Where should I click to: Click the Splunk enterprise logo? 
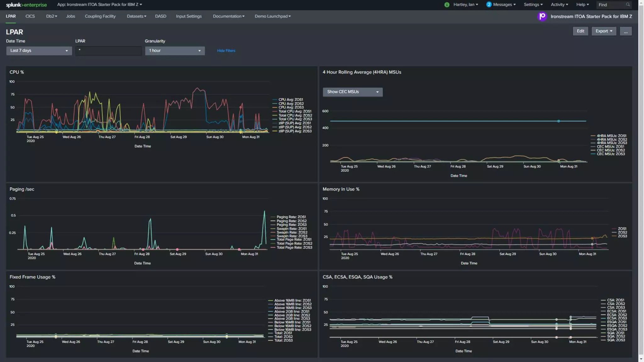26,5
